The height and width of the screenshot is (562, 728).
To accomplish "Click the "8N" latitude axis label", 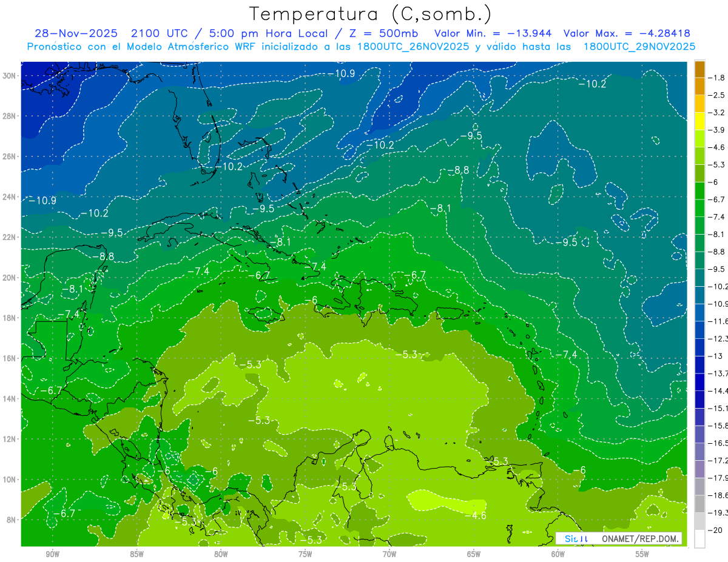I will (x=12, y=520).
